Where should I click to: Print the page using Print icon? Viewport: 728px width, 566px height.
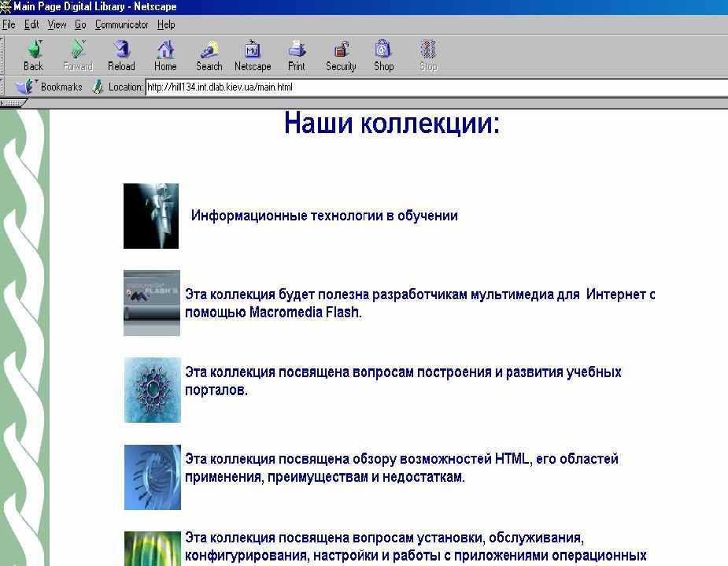(x=297, y=55)
